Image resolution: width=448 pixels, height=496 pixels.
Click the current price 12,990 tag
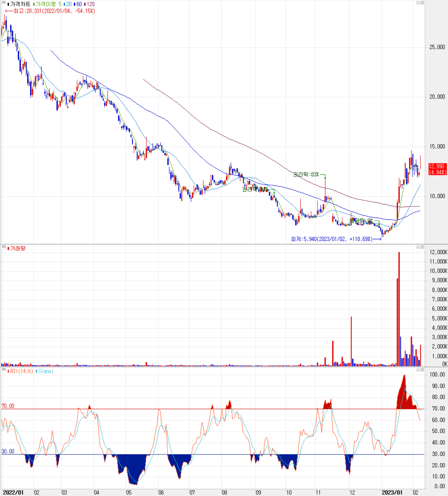pos(437,169)
